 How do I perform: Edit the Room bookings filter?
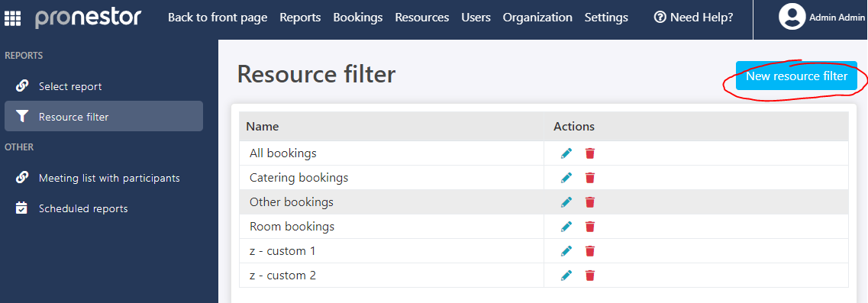pos(566,227)
